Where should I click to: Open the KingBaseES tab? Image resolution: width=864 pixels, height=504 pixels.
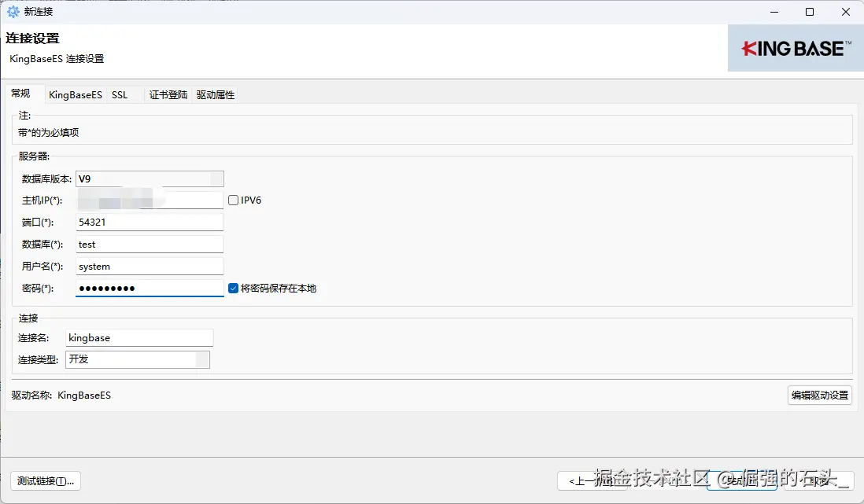tap(76, 94)
